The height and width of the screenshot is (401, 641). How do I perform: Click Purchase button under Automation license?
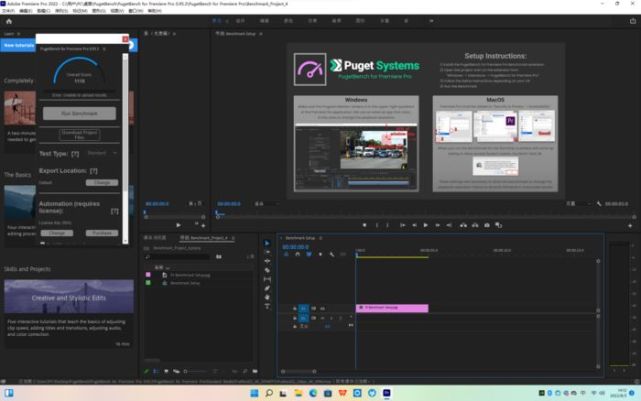coord(102,233)
